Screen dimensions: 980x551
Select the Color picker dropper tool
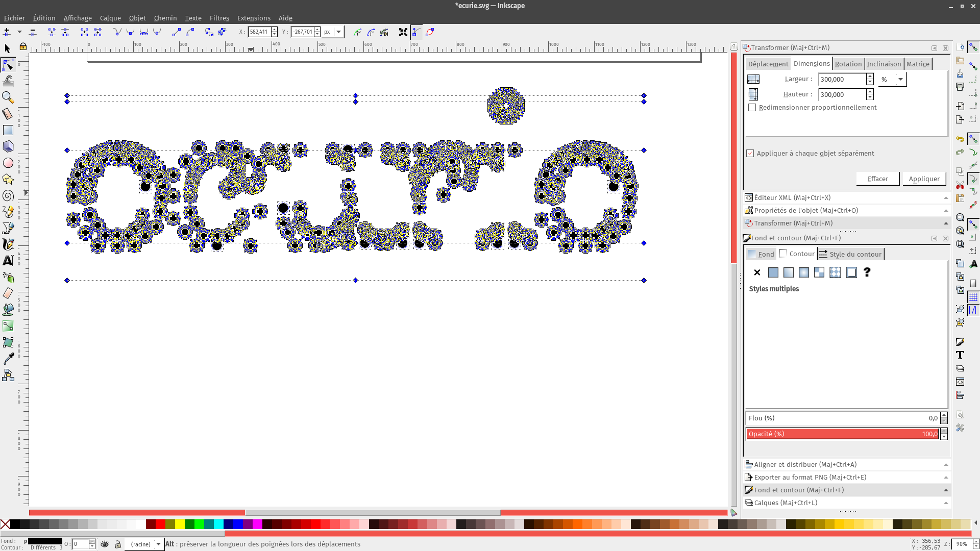(8, 359)
